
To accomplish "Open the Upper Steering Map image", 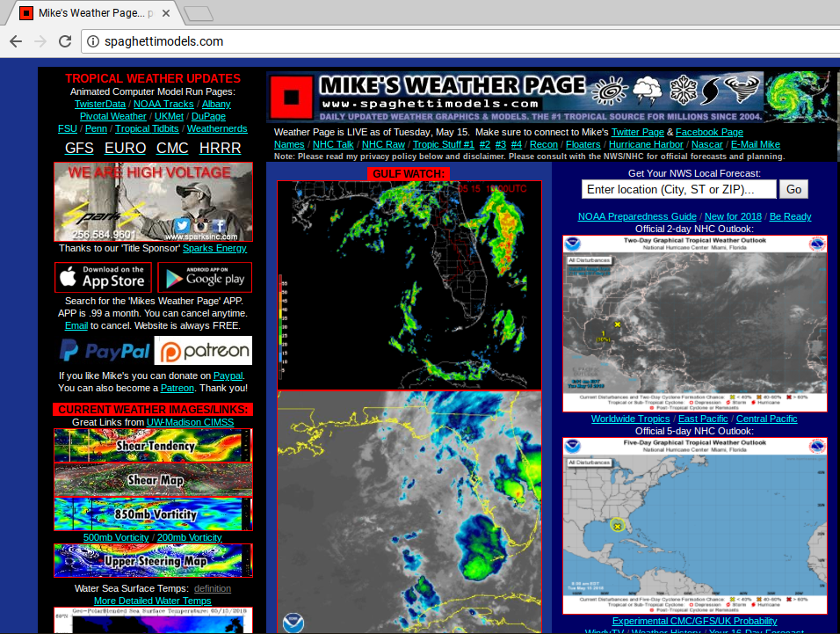I will 153,561.
